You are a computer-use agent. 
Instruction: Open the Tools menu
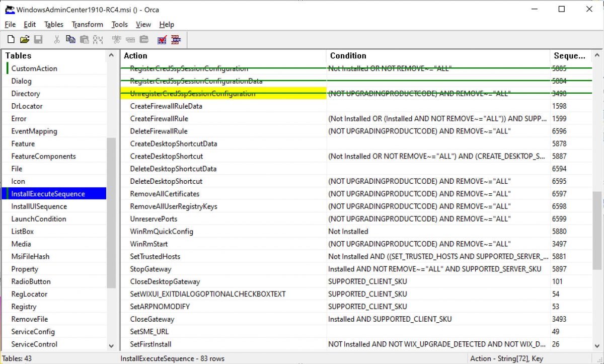[119, 24]
